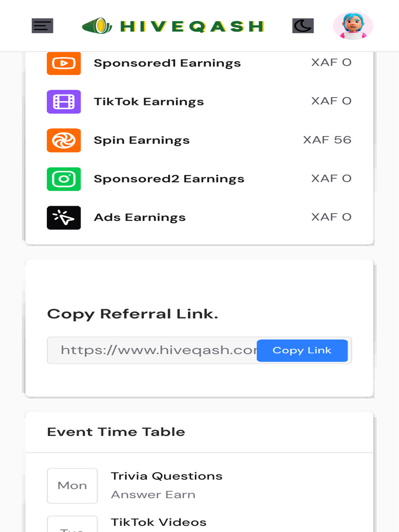Click the XAF 56 spin amount

pos(327,140)
